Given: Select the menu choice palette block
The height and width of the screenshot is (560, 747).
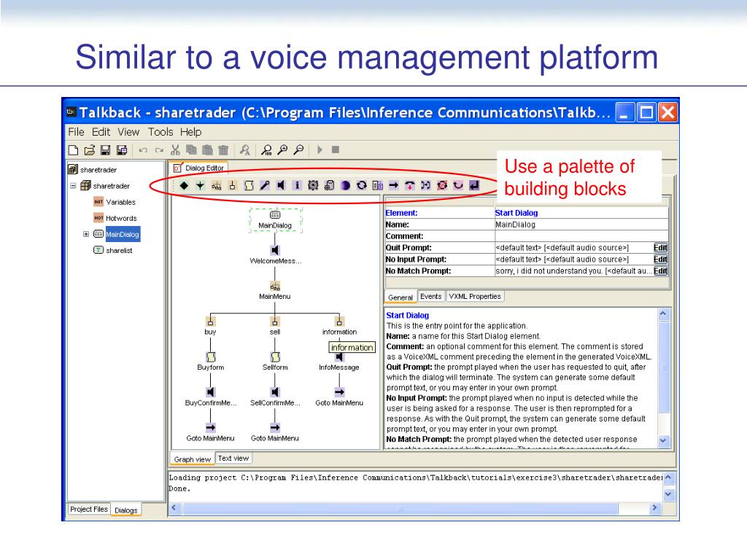Looking at the screenshot, I should 233,185.
